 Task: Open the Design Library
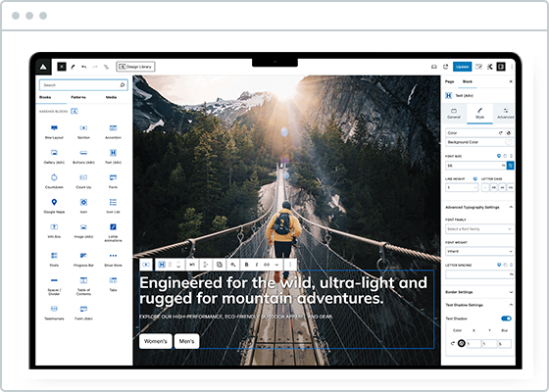point(135,67)
